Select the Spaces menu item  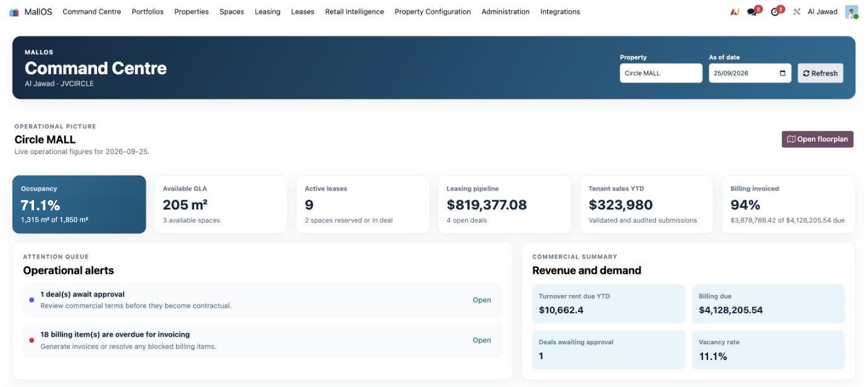coord(232,12)
